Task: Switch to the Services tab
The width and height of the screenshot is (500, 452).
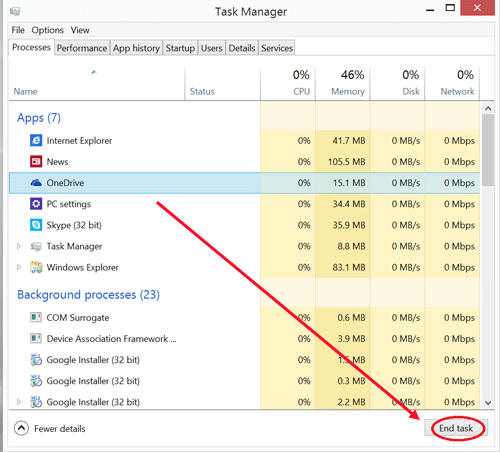Action: click(277, 48)
